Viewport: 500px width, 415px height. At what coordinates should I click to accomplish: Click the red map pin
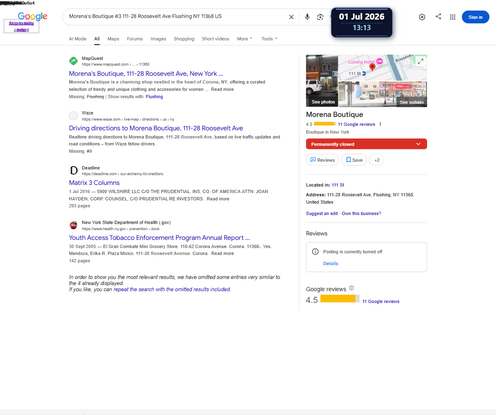tap(372, 67)
